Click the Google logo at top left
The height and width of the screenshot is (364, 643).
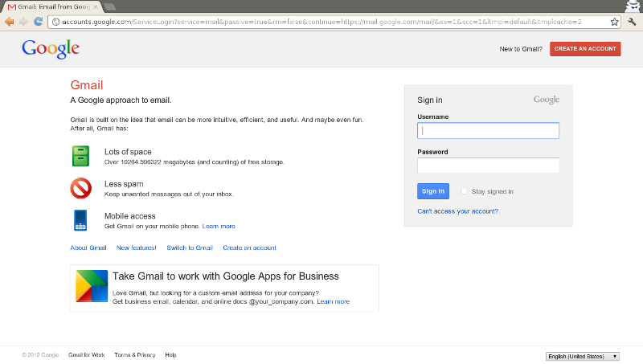coord(51,49)
